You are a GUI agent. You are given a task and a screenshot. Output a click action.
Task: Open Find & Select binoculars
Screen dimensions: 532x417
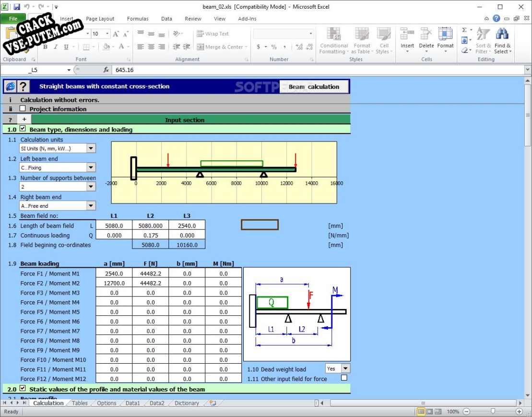502,40
